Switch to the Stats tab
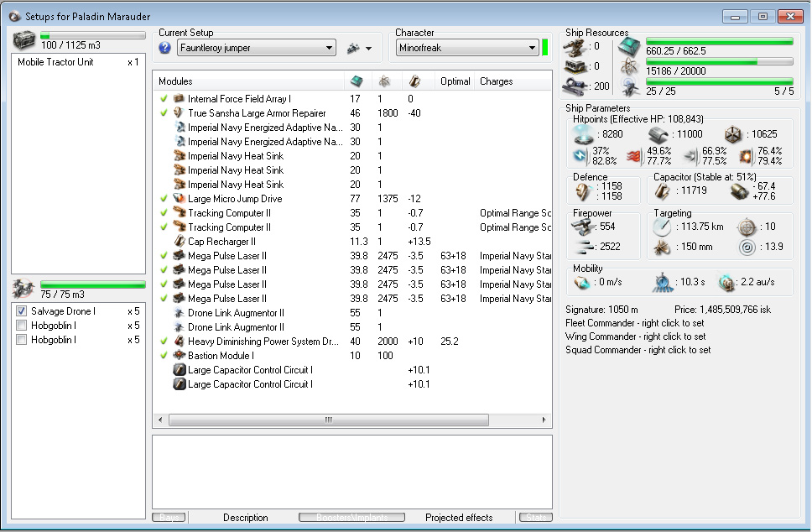The image size is (812, 532). tap(536, 517)
